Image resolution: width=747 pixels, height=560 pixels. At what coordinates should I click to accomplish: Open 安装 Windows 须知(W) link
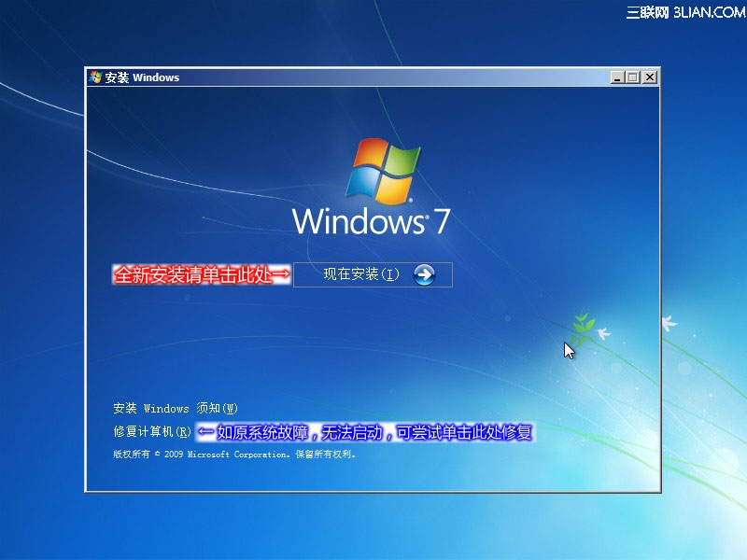click(x=176, y=409)
